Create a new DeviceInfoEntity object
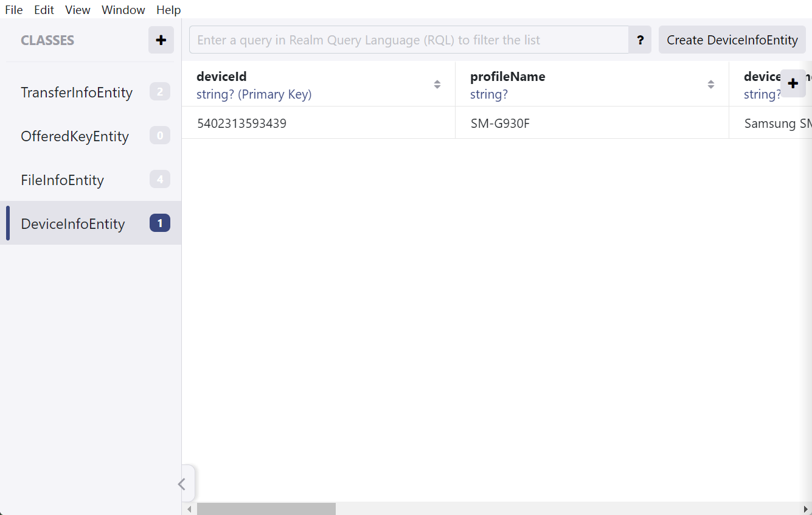The width and height of the screenshot is (812, 515). tap(732, 40)
